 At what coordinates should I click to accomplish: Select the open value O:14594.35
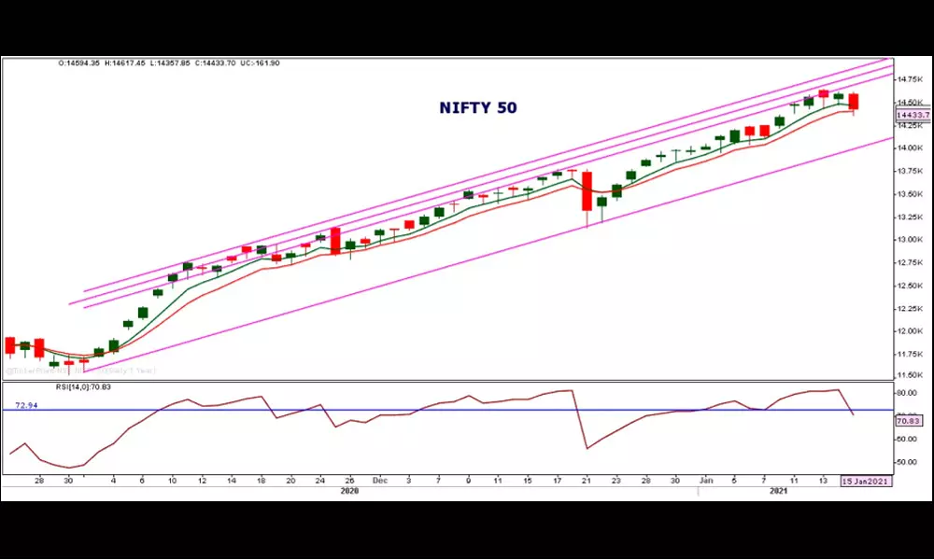tap(79, 63)
